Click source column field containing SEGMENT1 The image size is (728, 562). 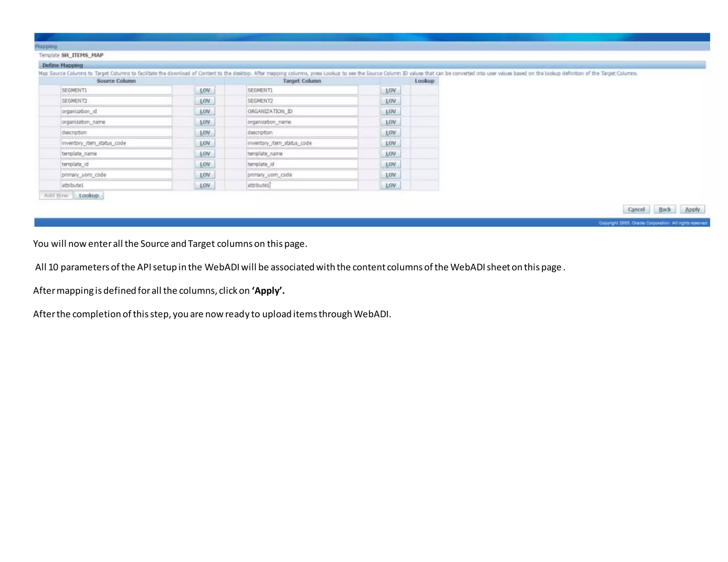pos(116,90)
